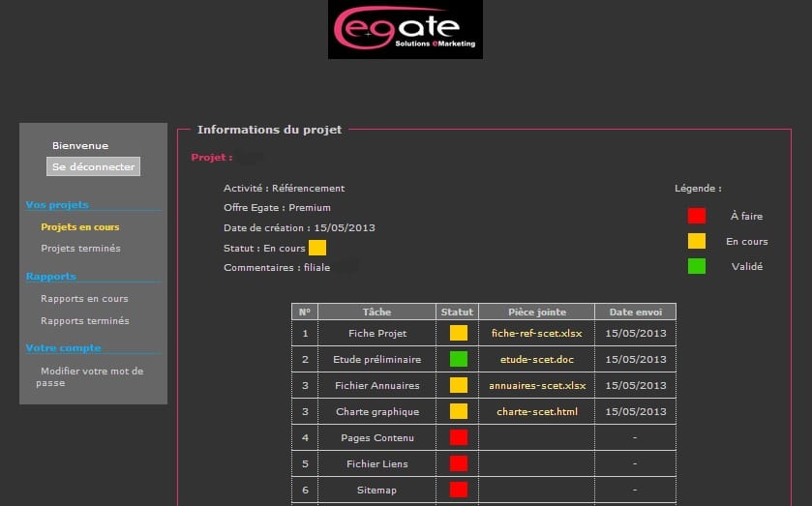Click the yellow swatch beside Statut : En cours
This screenshot has width=812, height=506.
click(x=317, y=248)
